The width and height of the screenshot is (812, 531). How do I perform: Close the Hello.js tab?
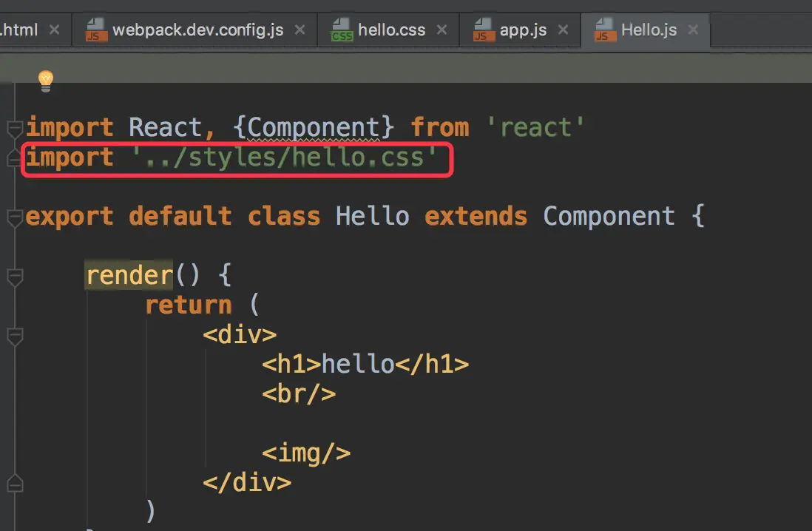coord(693,30)
